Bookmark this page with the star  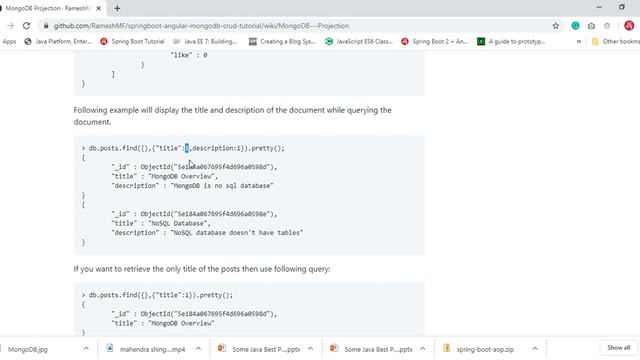point(556,26)
